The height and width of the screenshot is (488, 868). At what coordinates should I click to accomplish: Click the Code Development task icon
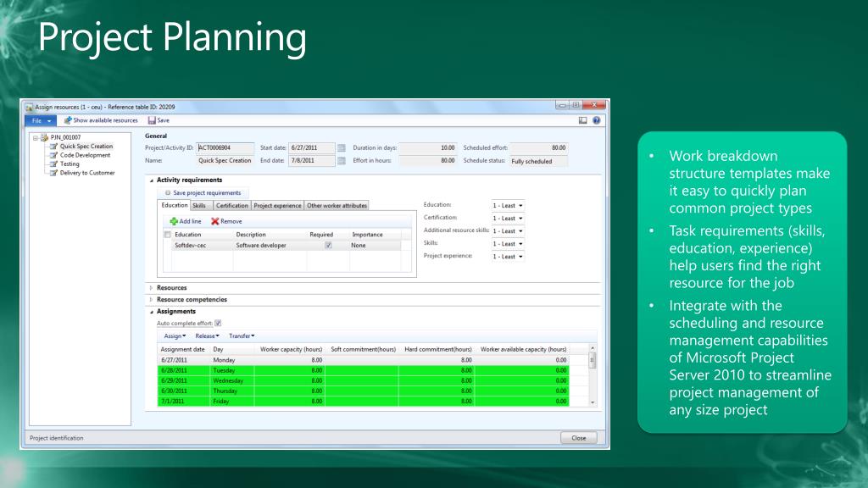click(53, 156)
